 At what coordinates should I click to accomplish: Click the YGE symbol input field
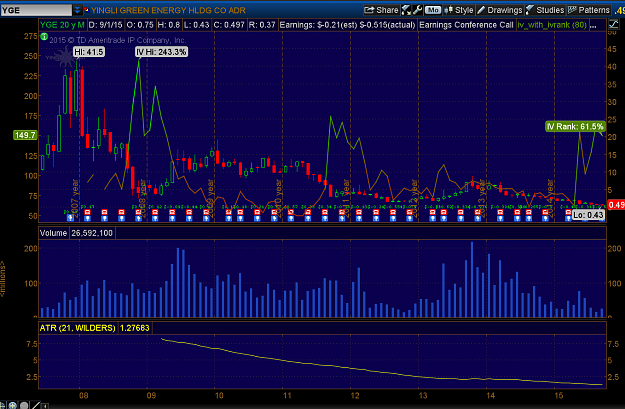[x=36, y=10]
